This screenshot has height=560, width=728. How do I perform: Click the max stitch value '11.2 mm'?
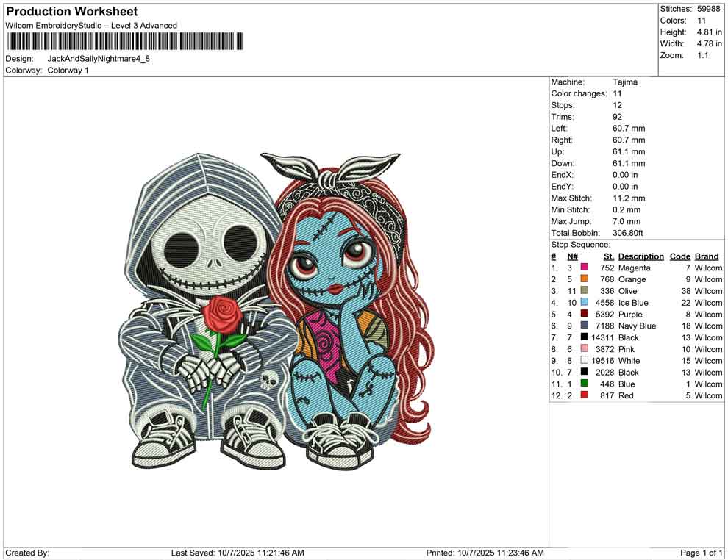point(629,198)
